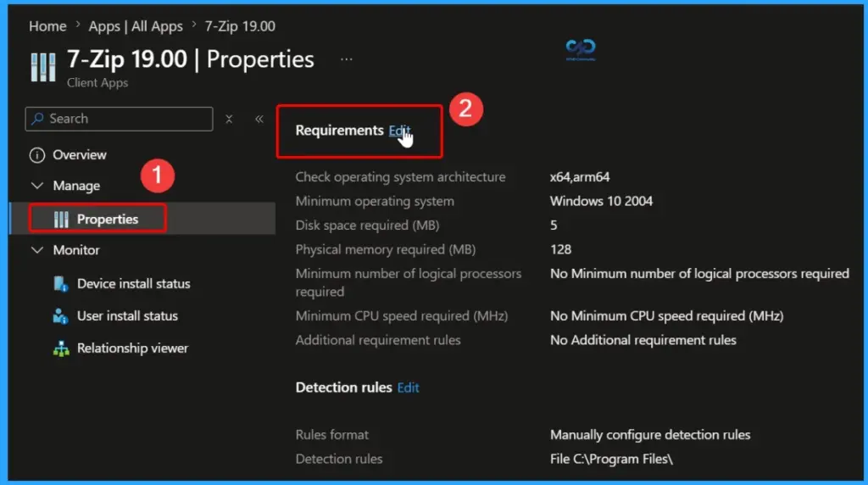Click the disk space value 5

coord(554,226)
